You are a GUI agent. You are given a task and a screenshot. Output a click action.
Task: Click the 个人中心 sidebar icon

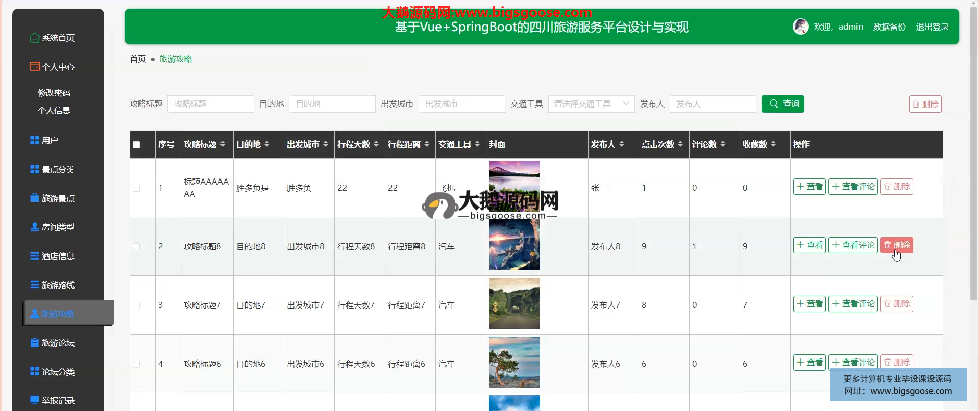pyautogui.click(x=34, y=67)
